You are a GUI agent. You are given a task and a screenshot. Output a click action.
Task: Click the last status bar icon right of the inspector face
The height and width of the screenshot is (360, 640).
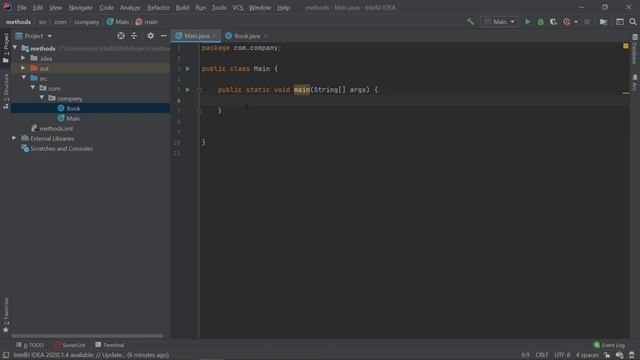632,355
